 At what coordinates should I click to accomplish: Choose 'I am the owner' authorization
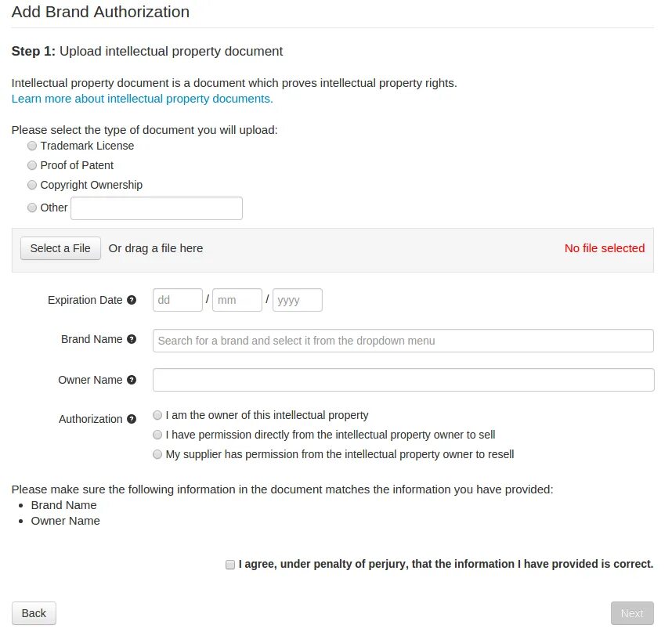(x=158, y=415)
